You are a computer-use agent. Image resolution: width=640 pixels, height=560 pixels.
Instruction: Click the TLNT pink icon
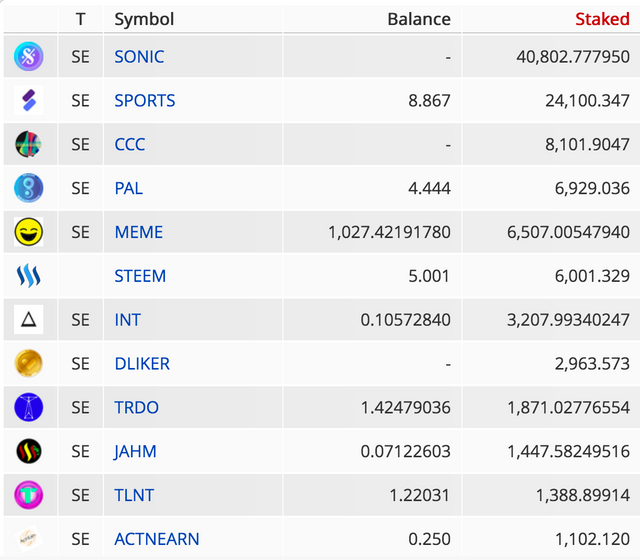[x=29, y=495]
